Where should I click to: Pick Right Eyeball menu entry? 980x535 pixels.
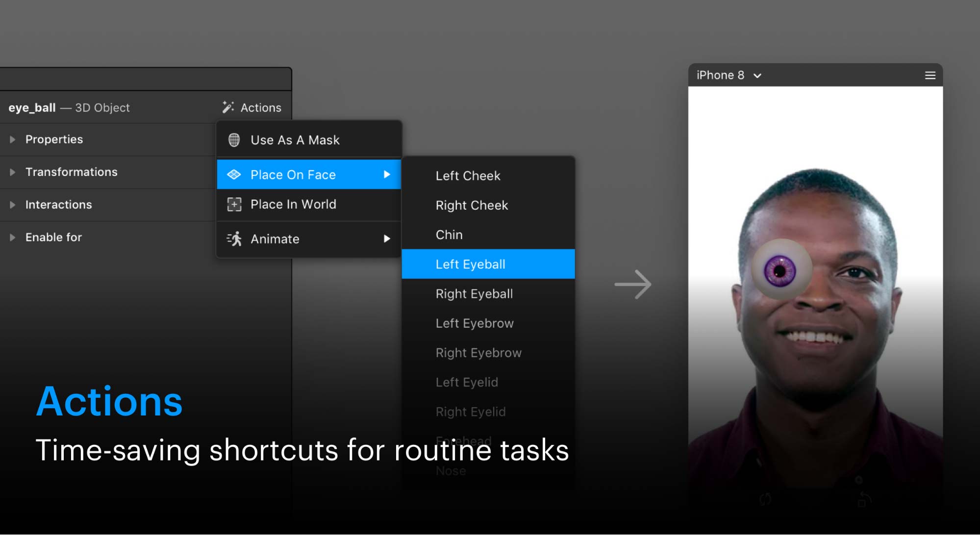474,294
